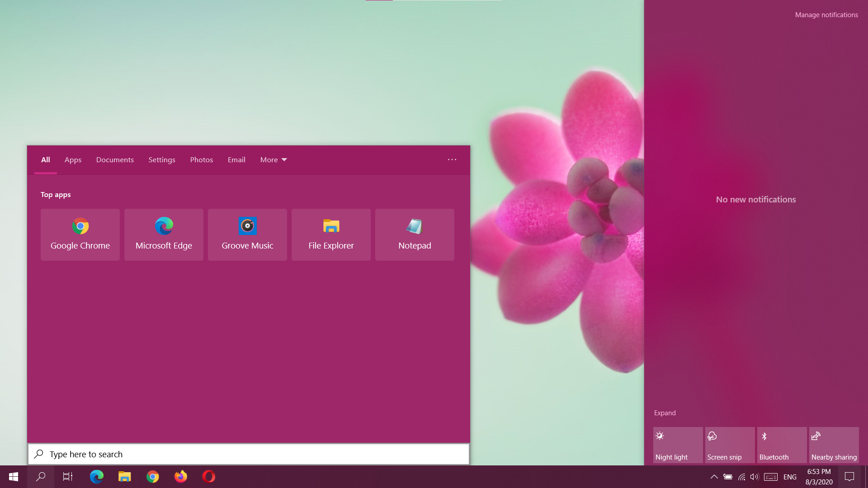
Task: Switch to the Apps search tab
Action: pos(73,160)
